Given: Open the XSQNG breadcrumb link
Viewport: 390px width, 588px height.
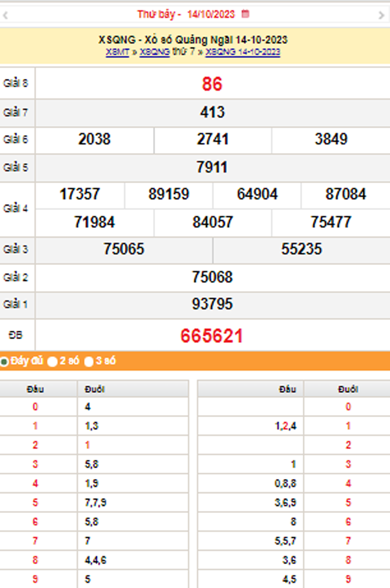Looking at the screenshot, I should [155, 52].
